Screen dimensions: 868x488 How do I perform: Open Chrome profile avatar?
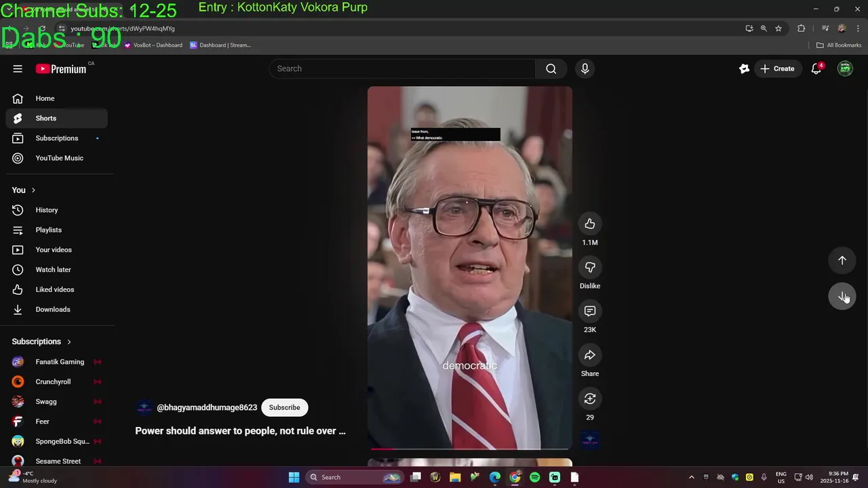click(842, 28)
